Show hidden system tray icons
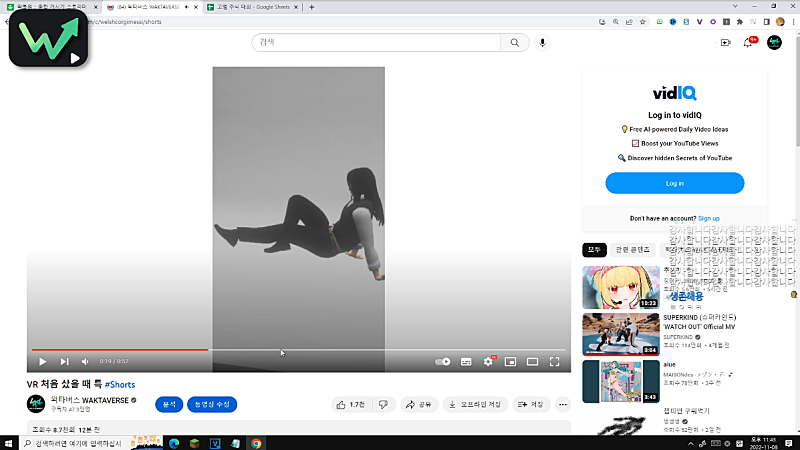 pyautogui.click(x=690, y=444)
